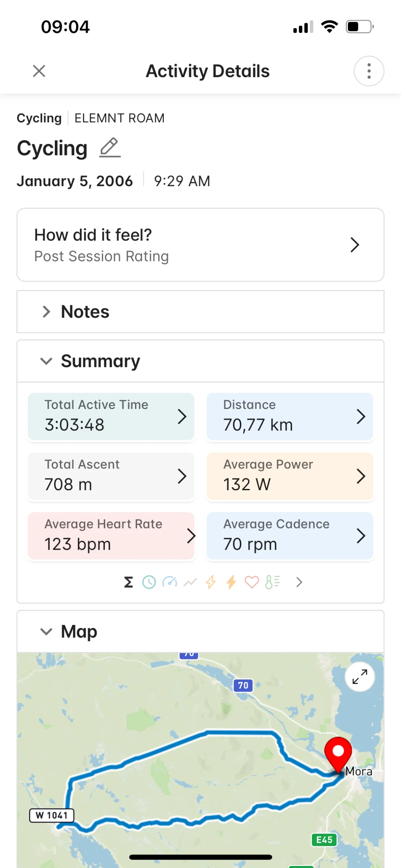This screenshot has width=401, height=868.
Task: Show next metrics with the small arrow
Action: 299,582
